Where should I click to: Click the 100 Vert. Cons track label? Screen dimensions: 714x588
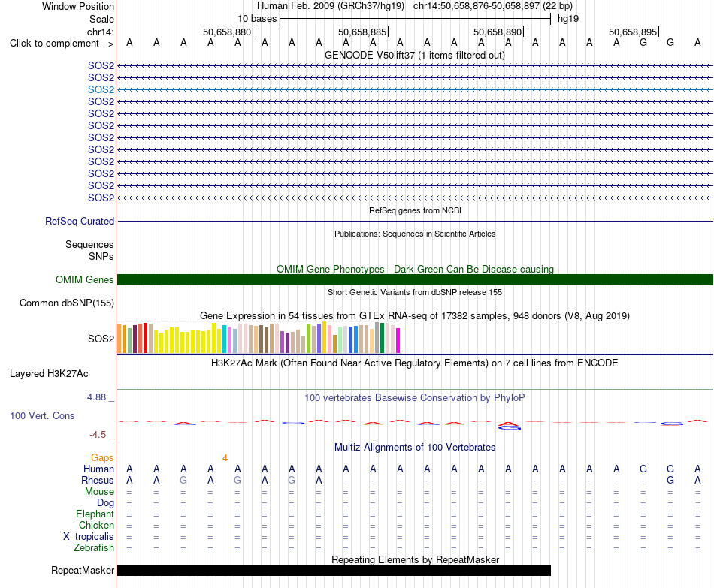pos(42,415)
